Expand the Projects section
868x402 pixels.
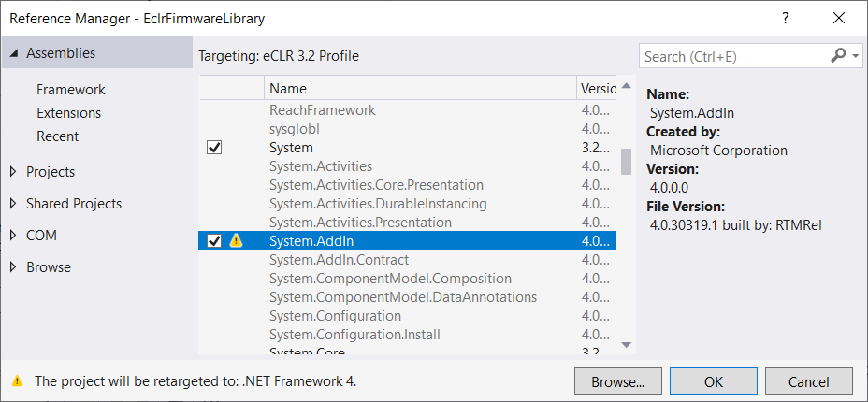point(13,172)
